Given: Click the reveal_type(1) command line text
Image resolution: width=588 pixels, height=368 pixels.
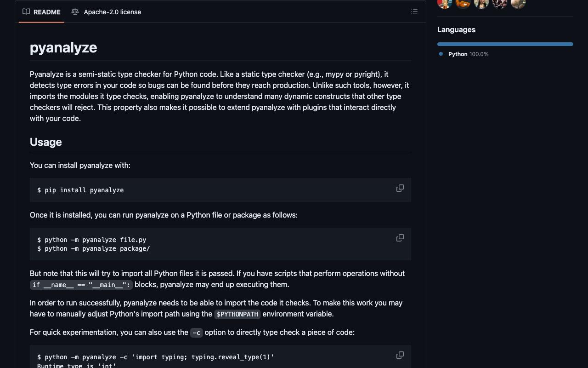Looking at the screenshot, I should pyautogui.click(x=156, y=357).
